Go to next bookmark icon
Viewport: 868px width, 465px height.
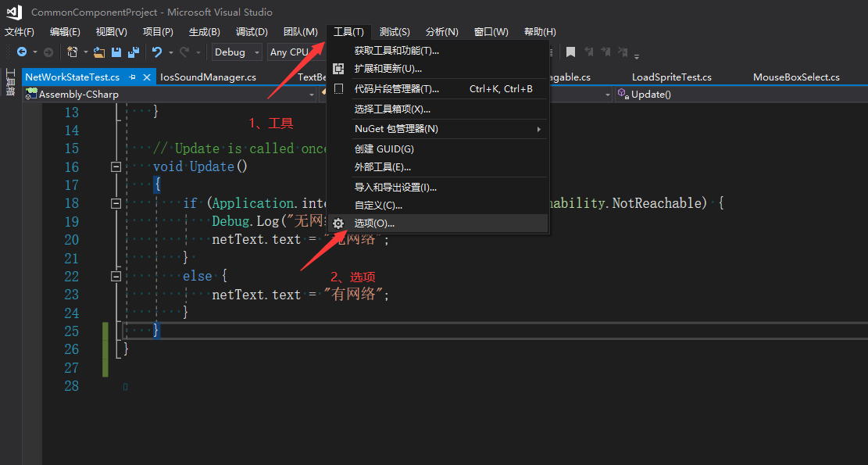(x=605, y=52)
